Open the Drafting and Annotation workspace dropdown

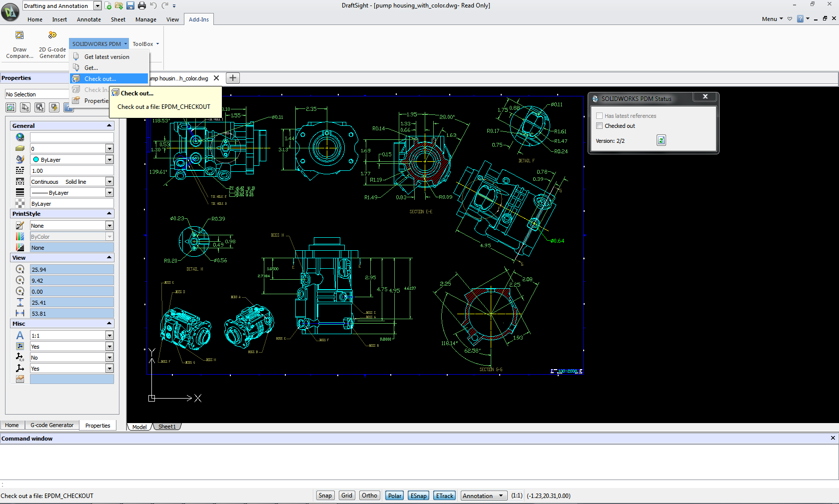97,6
